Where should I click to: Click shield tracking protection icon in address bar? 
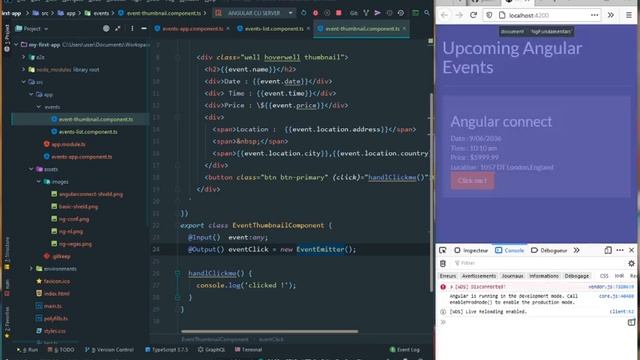coord(489,15)
